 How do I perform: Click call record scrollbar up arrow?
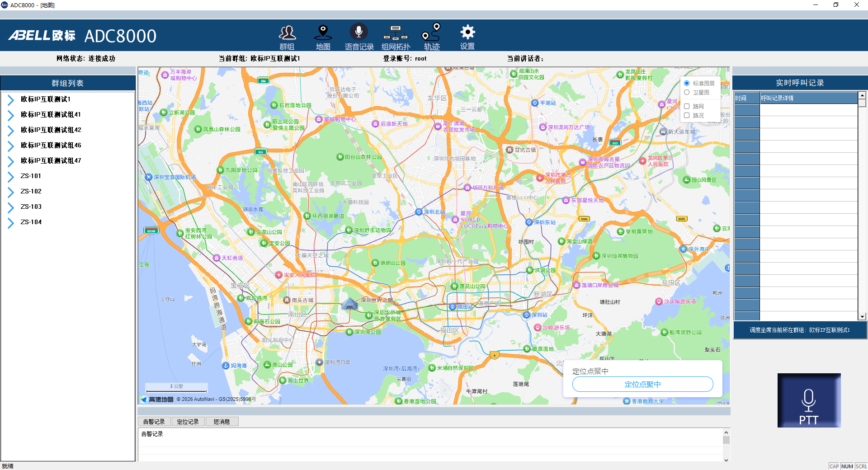click(862, 95)
